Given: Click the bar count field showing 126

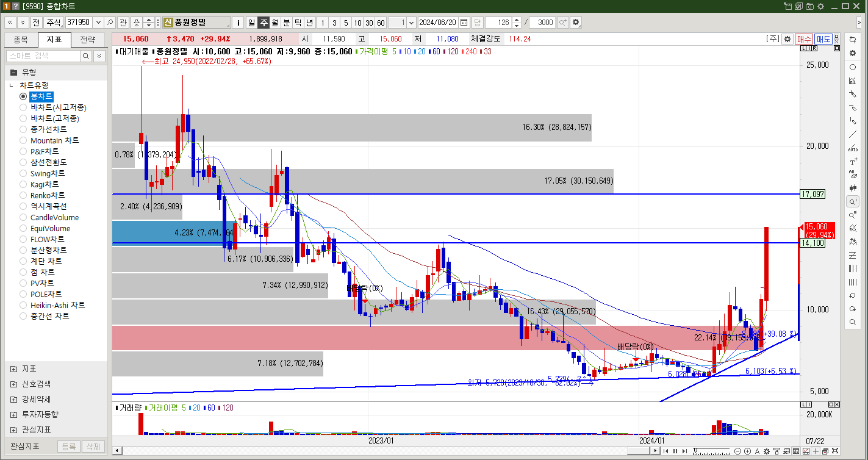Looking at the screenshot, I should pos(498,22).
